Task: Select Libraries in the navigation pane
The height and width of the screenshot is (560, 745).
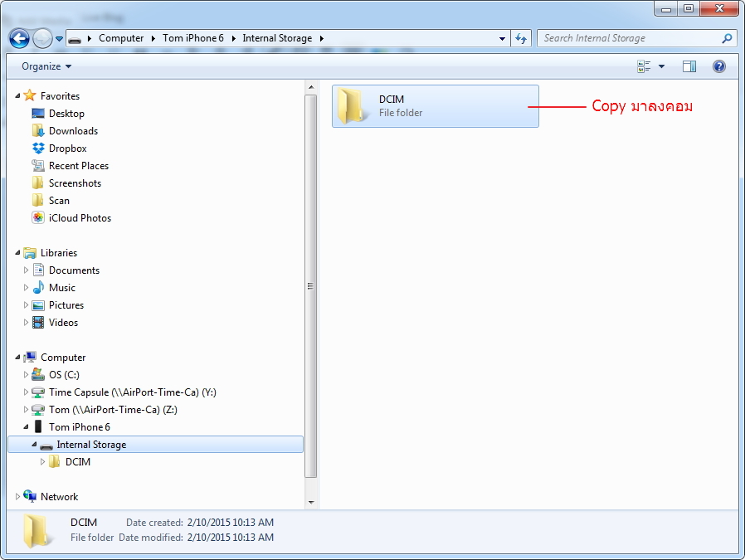Action: pos(58,253)
